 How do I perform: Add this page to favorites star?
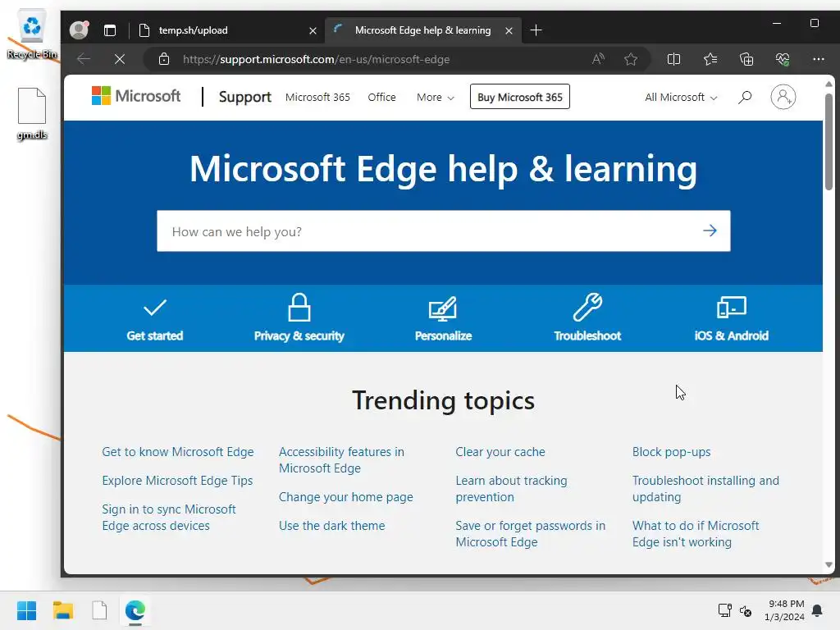[x=631, y=59]
